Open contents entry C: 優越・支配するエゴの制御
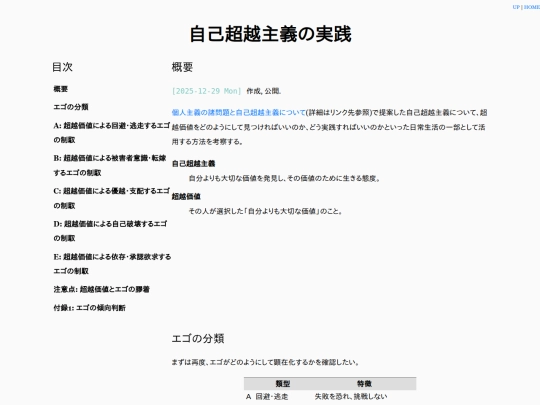Viewport: 540px width, 405px height. tap(112, 198)
